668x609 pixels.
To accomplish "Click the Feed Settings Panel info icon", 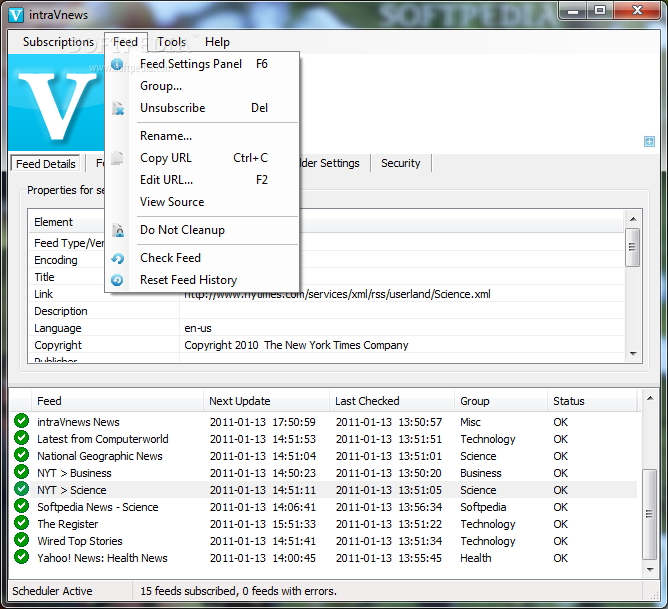I will pos(117,64).
